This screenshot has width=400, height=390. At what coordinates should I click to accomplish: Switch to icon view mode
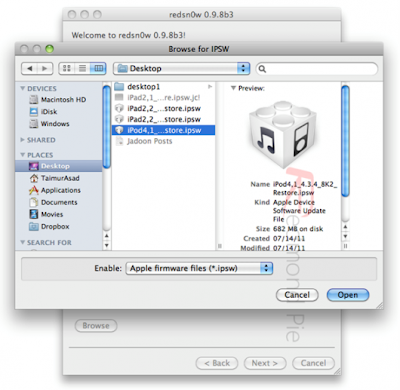click(x=67, y=68)
